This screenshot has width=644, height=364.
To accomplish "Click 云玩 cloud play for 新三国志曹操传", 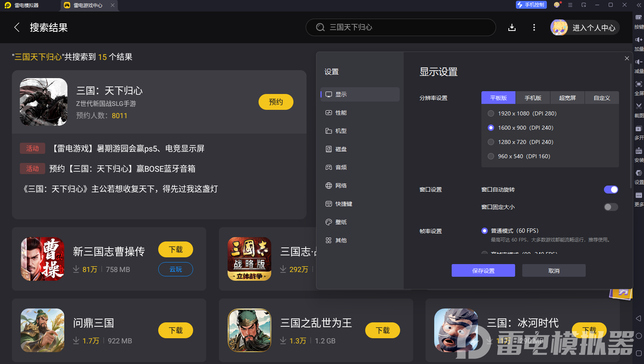I will click(x=176, y=269).
